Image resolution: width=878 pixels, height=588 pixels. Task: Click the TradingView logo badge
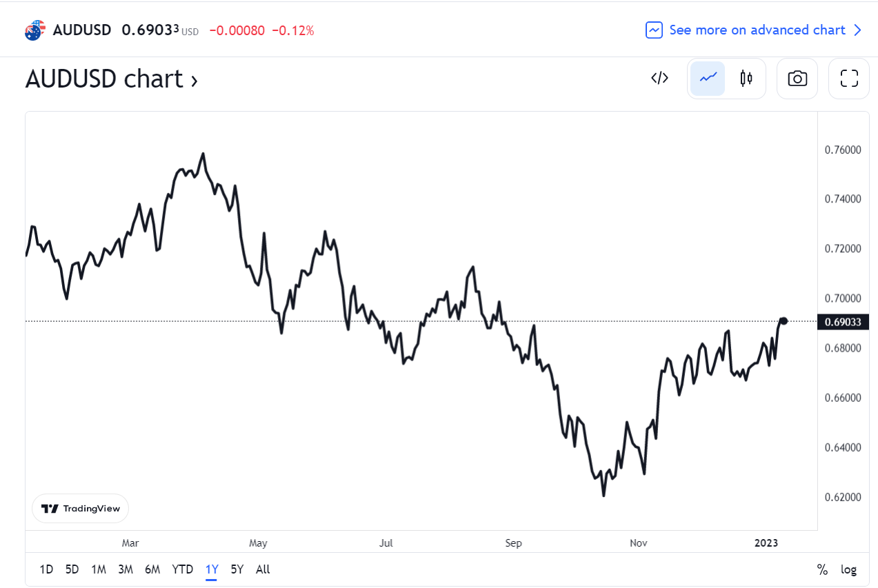[81, 509]
